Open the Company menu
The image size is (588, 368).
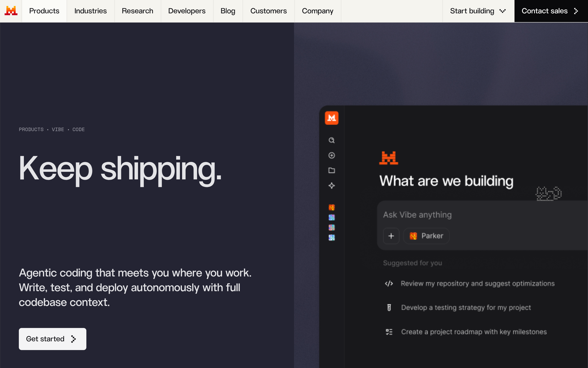(318, 11)
